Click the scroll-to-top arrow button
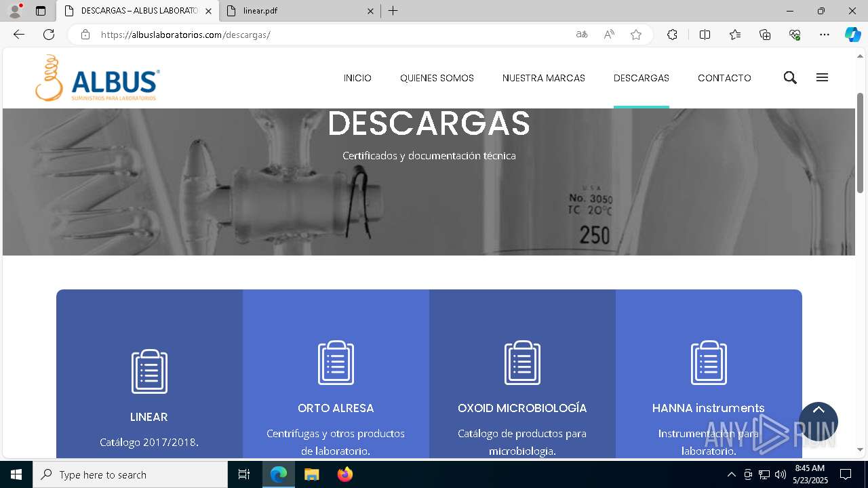The height and width of the screenshot is (488, 868). click(x=818, y=422)
